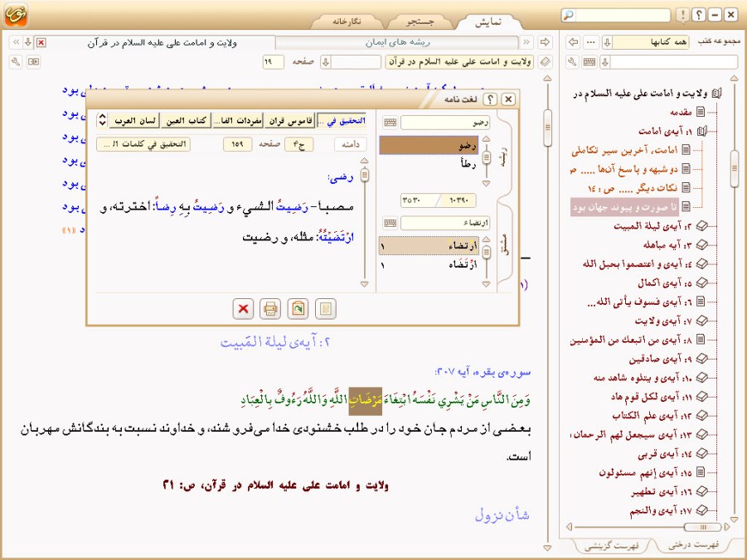This screenshot has width=747, height=560.
Task: Click the main document vertical scrollbar thumb
Action: pyautogui.click(x=547, y=128)
